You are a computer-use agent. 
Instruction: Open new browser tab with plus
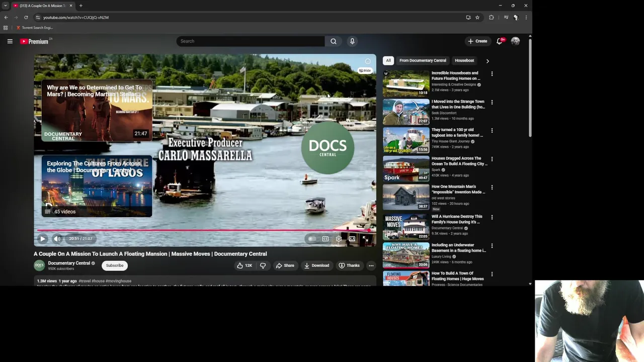(x=80, y=6)
